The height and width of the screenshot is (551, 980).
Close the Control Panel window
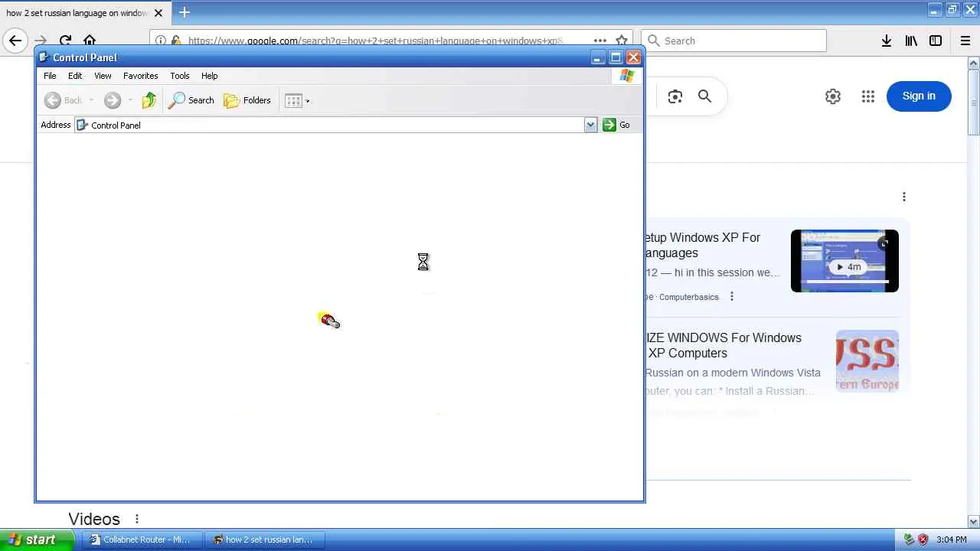(x=634, y=57)
